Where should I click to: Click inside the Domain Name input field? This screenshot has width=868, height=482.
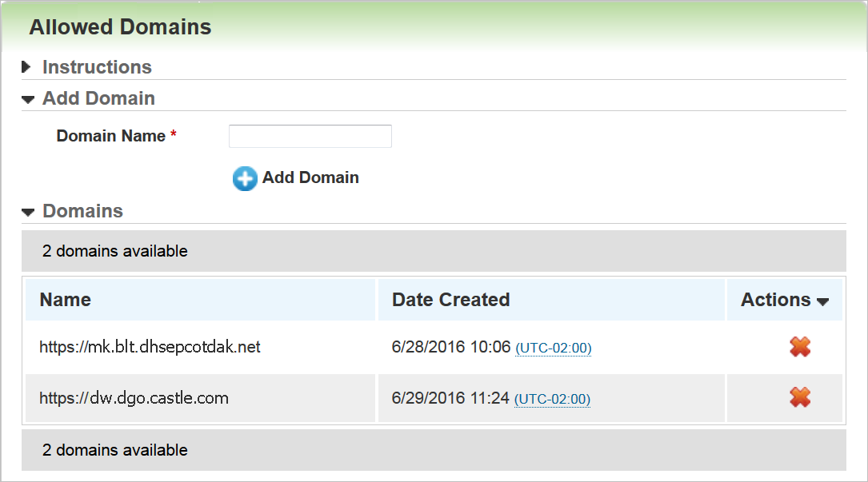[310, 136]
